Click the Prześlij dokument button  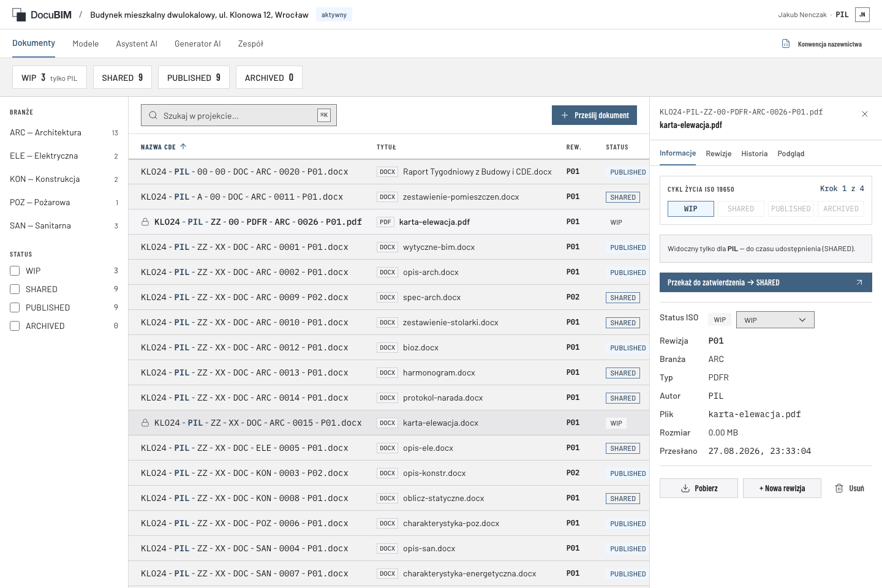594,115
